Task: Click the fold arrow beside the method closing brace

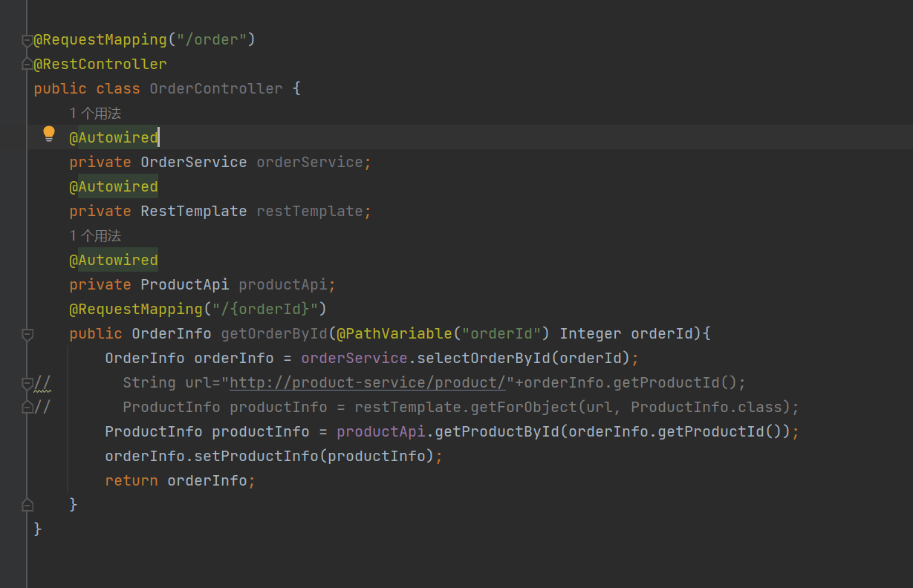Action: pyautogui.click(x=27, y=504)
